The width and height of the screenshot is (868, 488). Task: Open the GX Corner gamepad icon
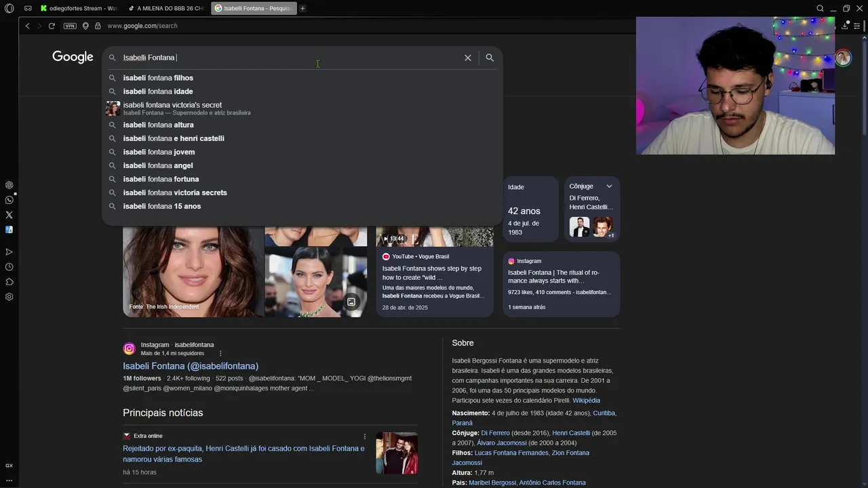tap(28, 8)
